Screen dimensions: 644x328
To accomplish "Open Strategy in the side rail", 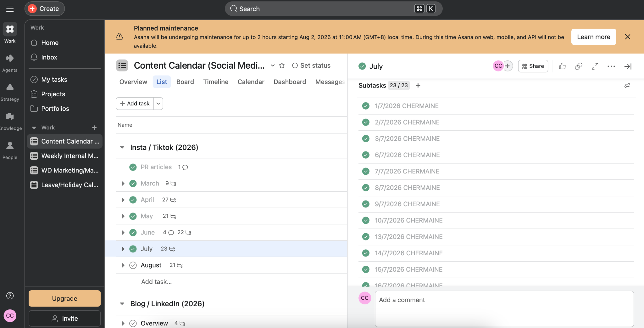I will coord(10,92).
